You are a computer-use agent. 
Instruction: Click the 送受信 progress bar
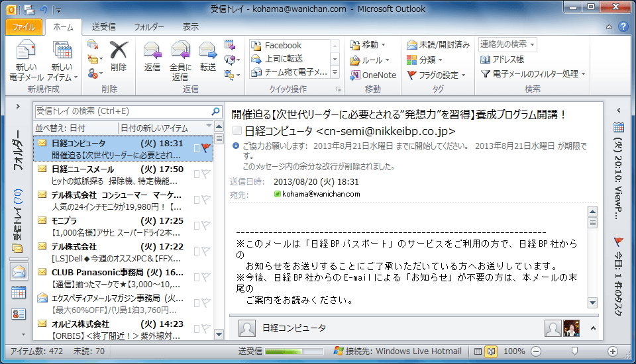click(x=294, y=351)
